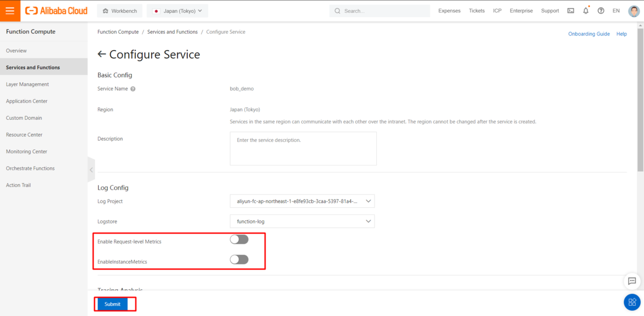Open the Enterprise menu
Screen dimensions: 644x316
point(521,11)
